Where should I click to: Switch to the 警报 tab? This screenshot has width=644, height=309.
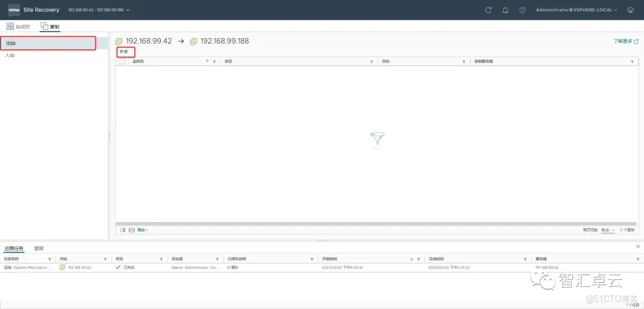39,248
